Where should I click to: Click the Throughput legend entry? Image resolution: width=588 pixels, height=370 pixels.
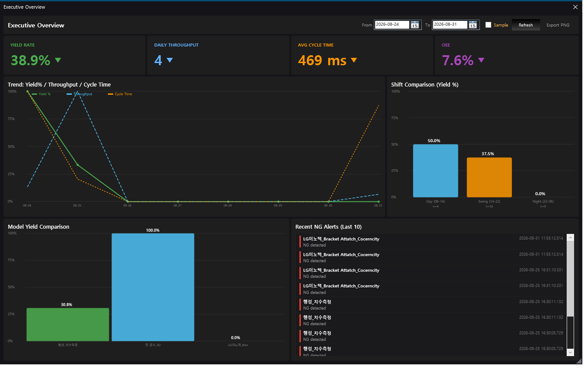[79, 94]
